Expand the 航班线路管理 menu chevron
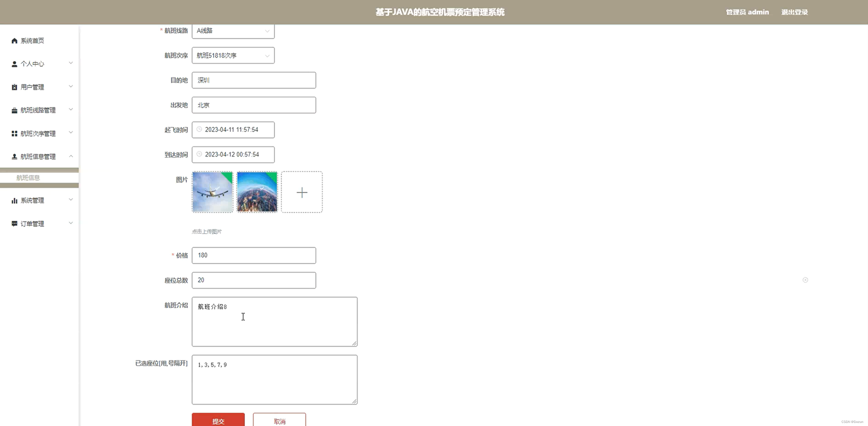Image resolution: width=868 pixels, height=426 pixels. click(71, 109)
